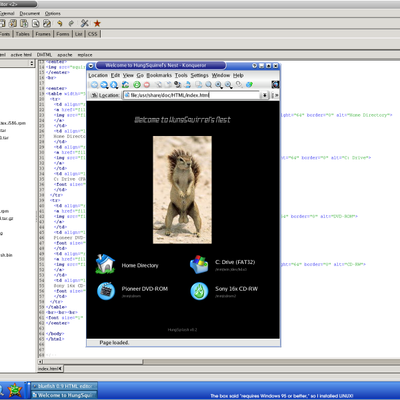Open the Location menu in Konqueror
400x400 pixels.
(x=98, y=75)
